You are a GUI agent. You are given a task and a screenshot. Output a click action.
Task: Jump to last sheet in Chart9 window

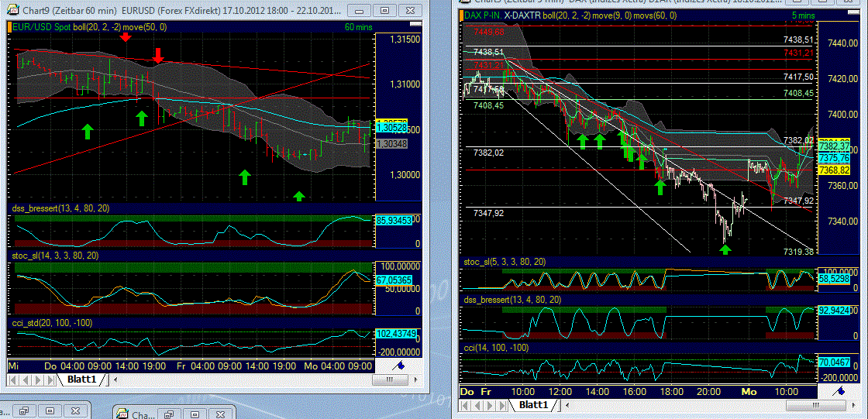pos(50,380)
